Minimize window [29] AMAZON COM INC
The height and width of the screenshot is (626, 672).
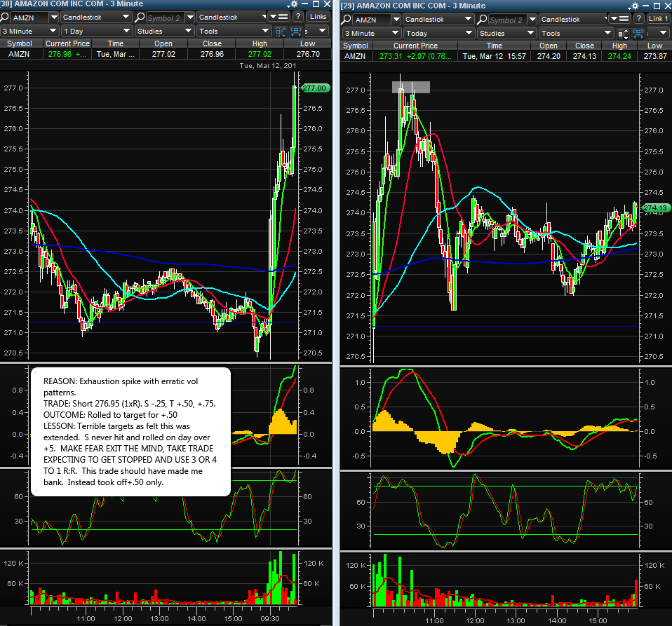646,6
